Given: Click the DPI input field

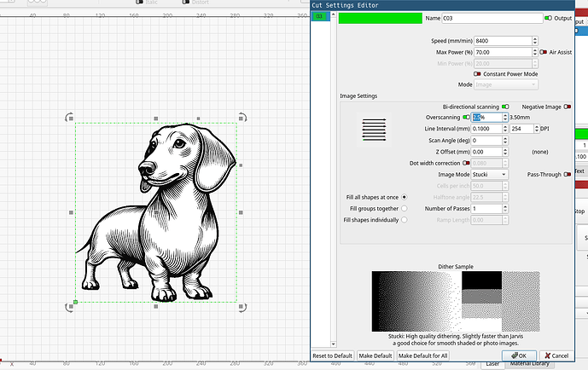Looking at the screenshot, I should 521,129.
